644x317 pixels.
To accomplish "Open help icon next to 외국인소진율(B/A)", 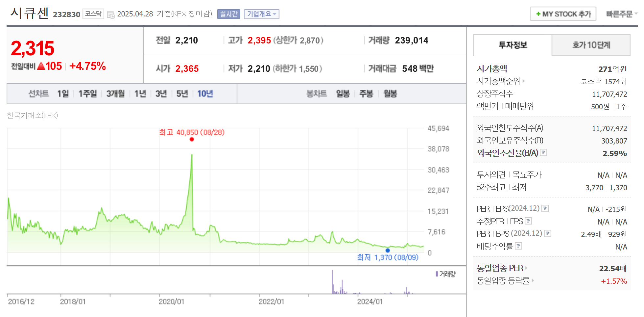I will 543,152.
